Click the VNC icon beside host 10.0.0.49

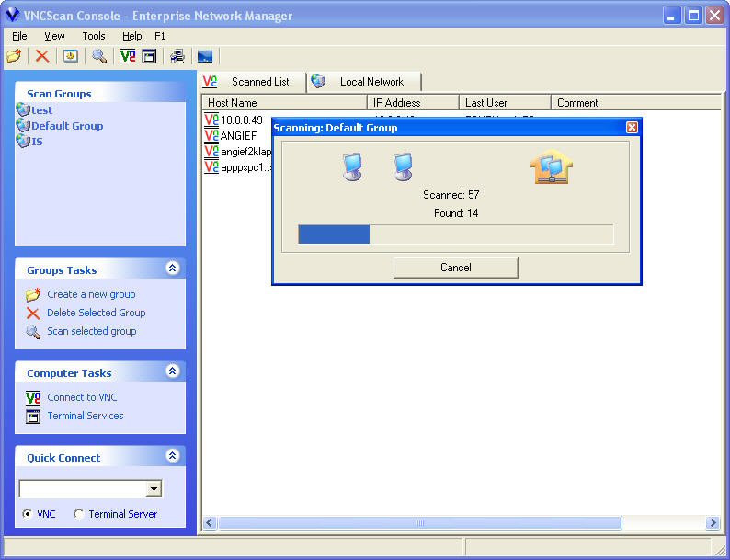pos(211,120)
